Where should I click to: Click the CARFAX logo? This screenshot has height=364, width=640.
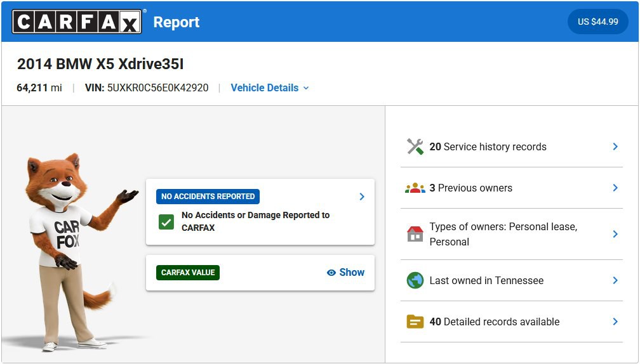pyautogui.click(x=77, y=22)
